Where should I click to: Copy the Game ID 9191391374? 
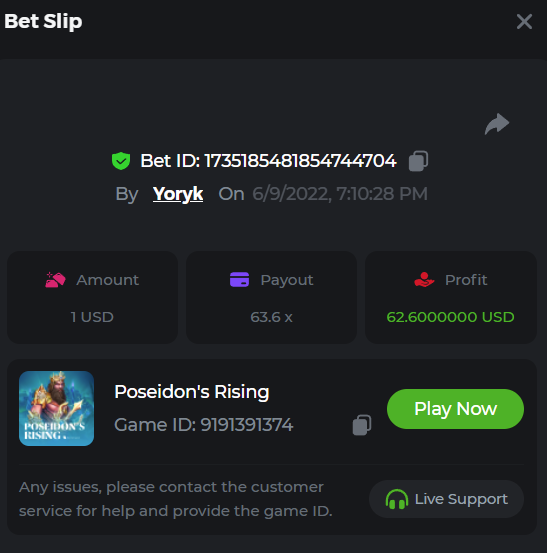(x=362, y=425)
